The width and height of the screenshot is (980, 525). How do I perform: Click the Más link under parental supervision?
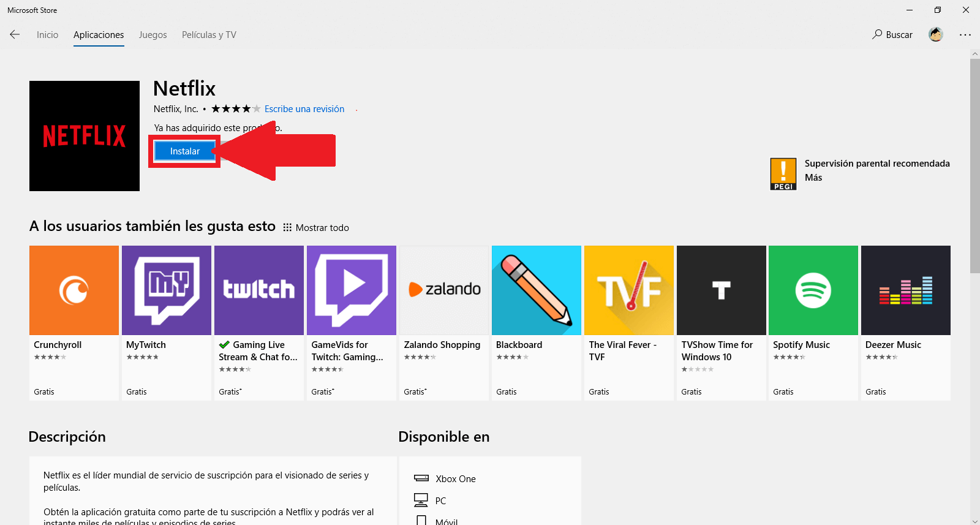tap(813, 178)
